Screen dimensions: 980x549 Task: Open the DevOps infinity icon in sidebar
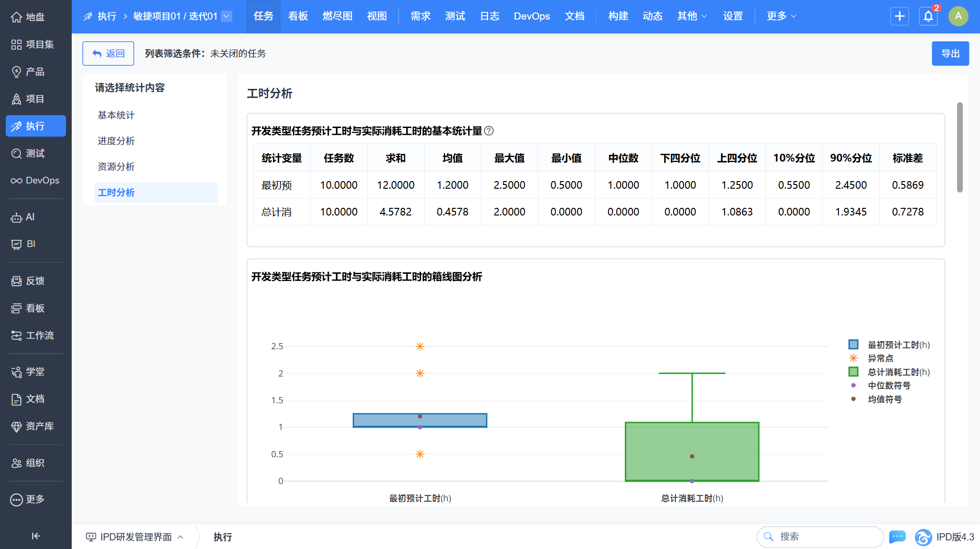coord(16,181)
